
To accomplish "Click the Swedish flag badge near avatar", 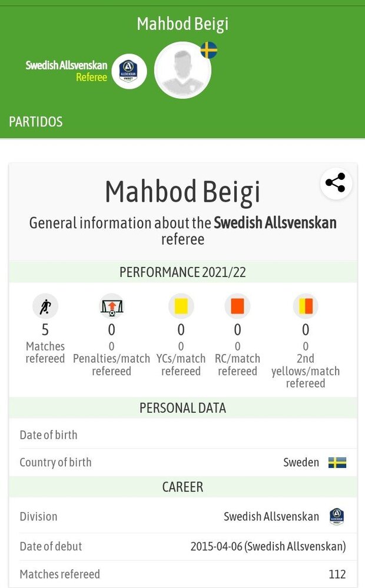I will (x=208, y=50).
